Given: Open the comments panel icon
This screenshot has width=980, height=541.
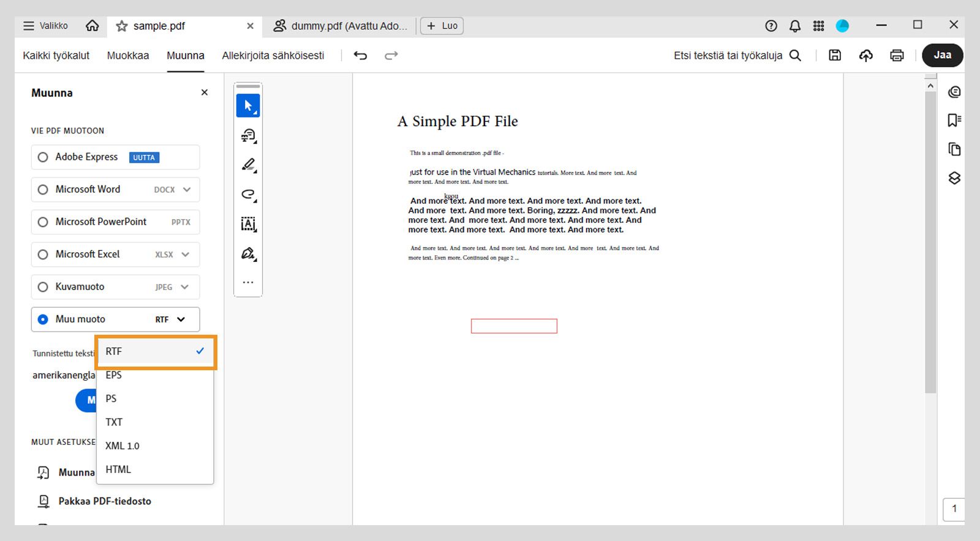Looking at the screenshot, I should click(x=954, y=92).
